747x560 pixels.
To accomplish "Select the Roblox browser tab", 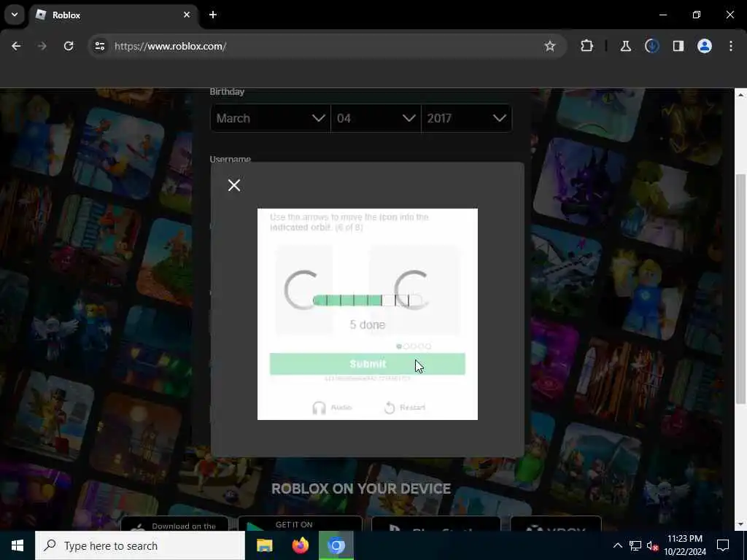I will [x=113, y=15].
